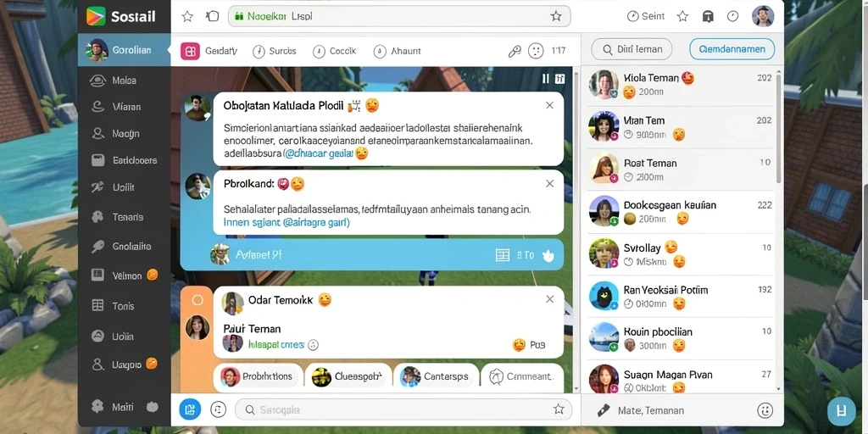
Task: Close the Odar Temoikk card
Action: click(549, 299)
